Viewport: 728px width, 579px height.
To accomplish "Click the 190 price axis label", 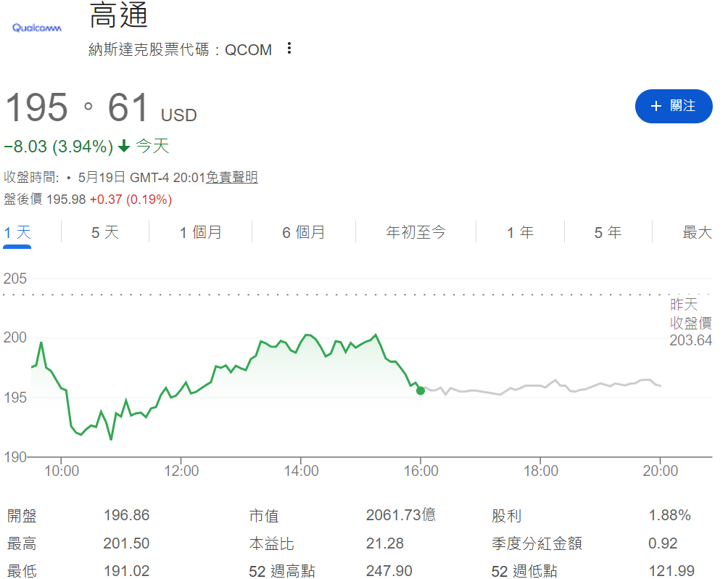I will tap(15, 457).
